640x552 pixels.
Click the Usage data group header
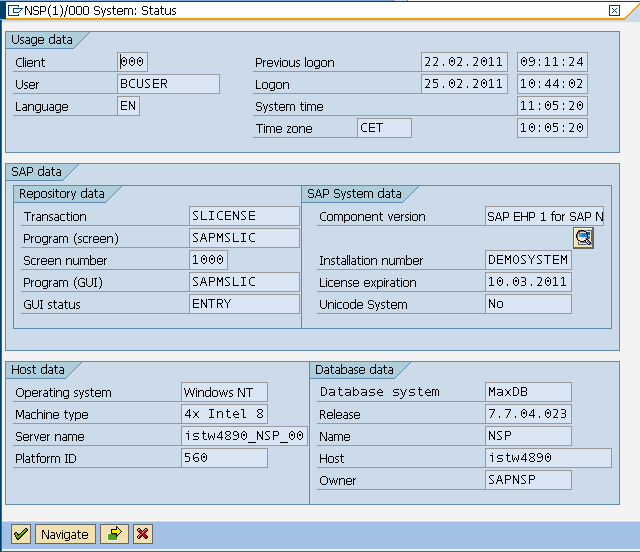pyautogui.click(x=42, y=40)
